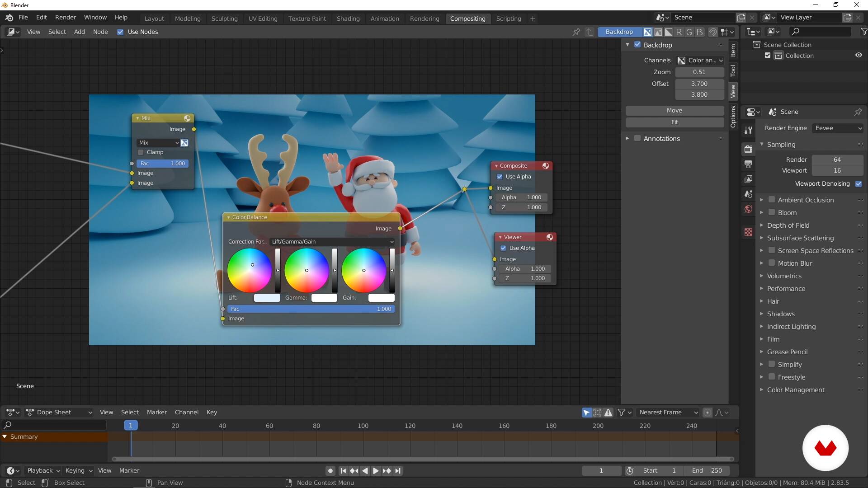Open the Render menu
This screenshot has width=868, height=488.
tap(66, 18)
